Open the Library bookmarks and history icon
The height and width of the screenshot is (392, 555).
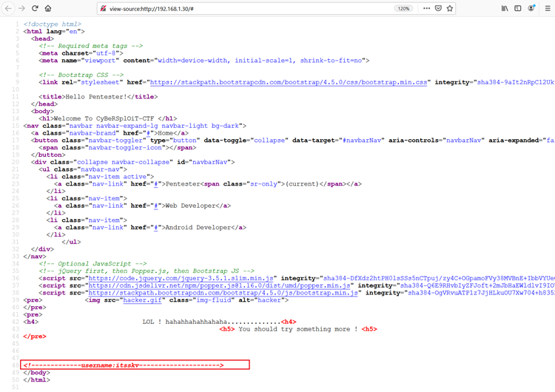coord(505,9)
